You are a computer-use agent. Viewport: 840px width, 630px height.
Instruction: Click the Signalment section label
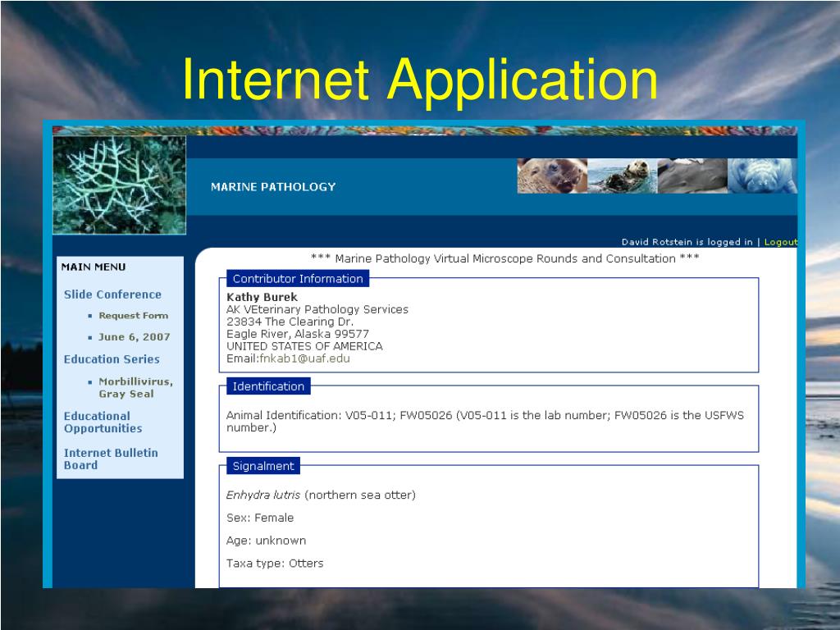pyautogui.click(x=262, y=466)
